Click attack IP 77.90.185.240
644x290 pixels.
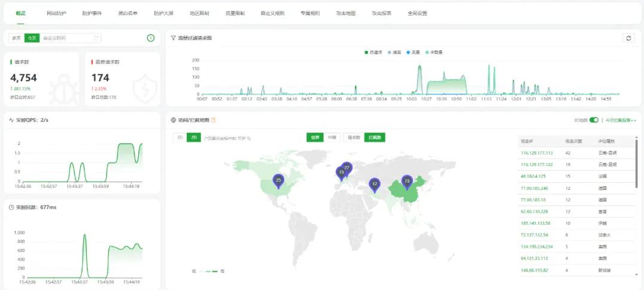(x=536, y=188)
